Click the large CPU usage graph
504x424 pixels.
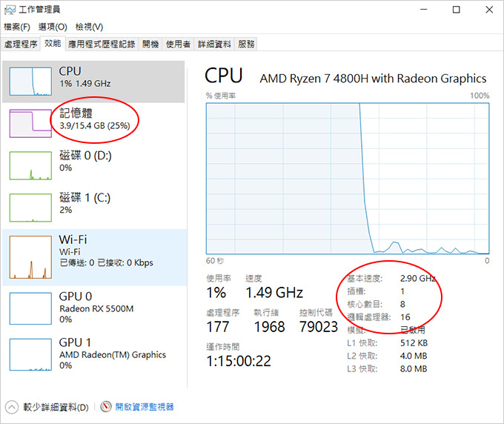coord(348,179)
